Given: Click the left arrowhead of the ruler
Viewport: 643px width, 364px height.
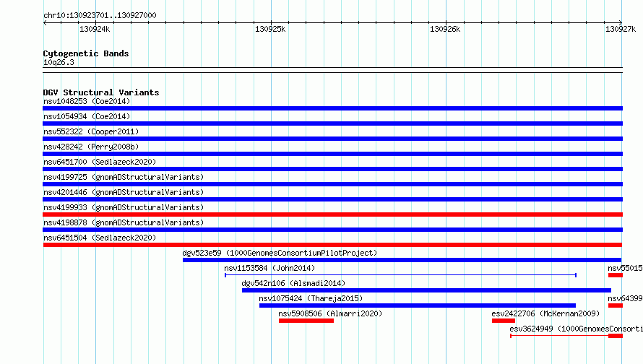Looking at the screenshot, I should 45,22.
